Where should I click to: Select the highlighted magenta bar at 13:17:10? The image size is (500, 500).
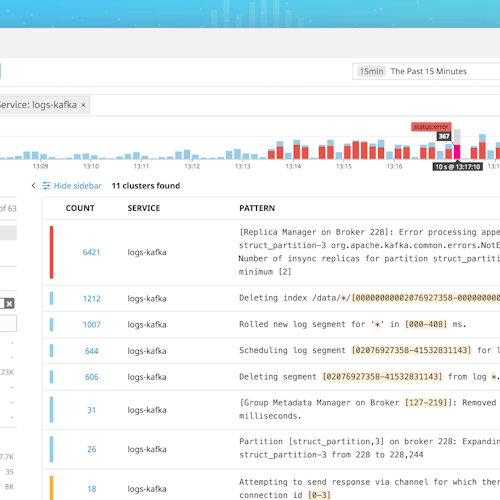pos(457,152)
